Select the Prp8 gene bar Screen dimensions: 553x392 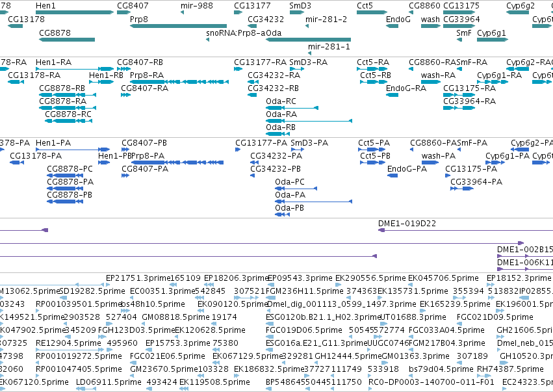[x=178, y=26]
